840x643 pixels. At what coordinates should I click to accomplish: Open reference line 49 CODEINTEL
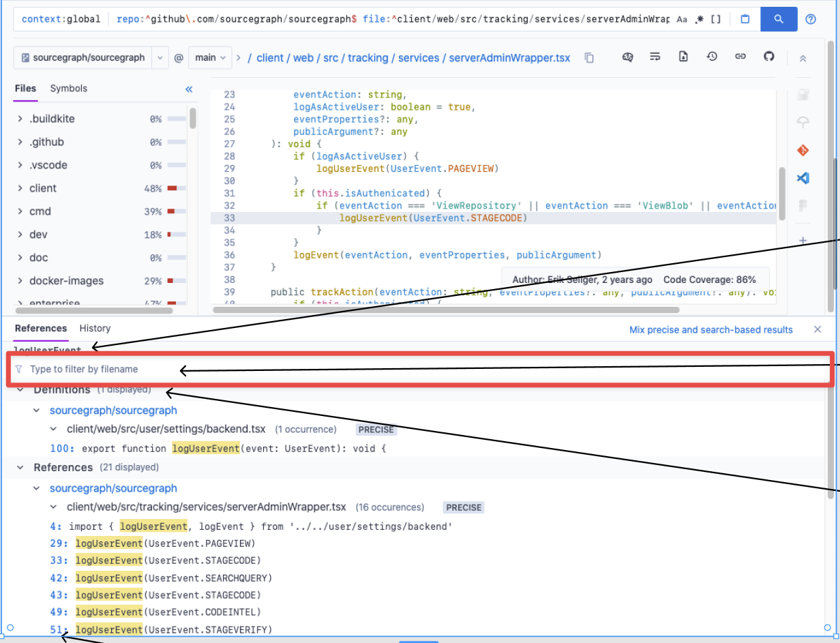[x=155, y=612]
